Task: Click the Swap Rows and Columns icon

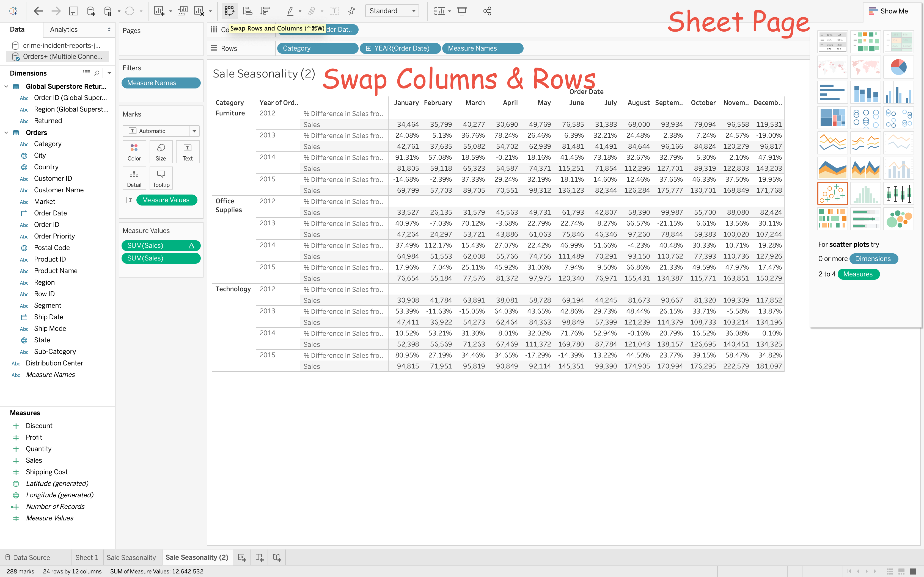Action: click(229, 11)
